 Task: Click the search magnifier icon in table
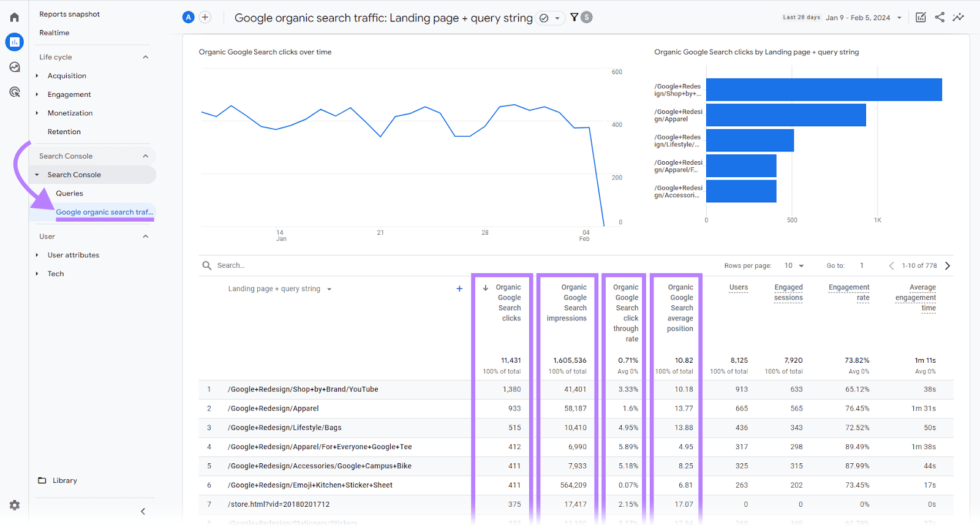tap(207, 265)
